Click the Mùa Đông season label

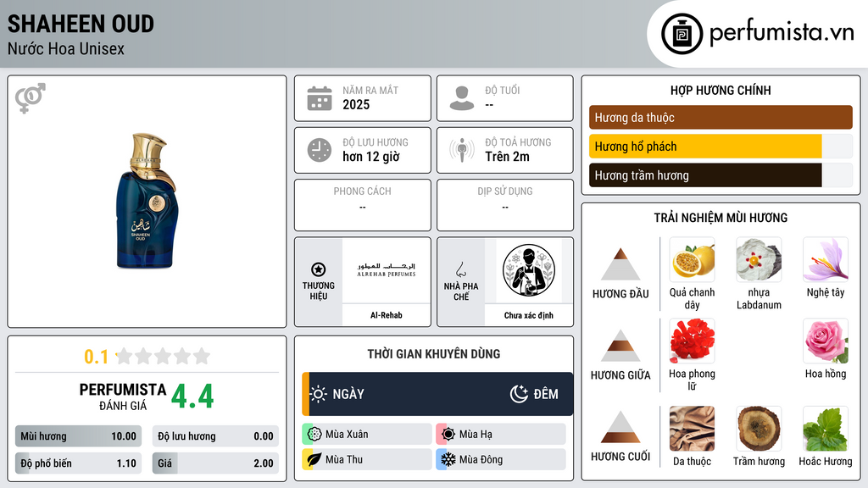coord(481,459)
